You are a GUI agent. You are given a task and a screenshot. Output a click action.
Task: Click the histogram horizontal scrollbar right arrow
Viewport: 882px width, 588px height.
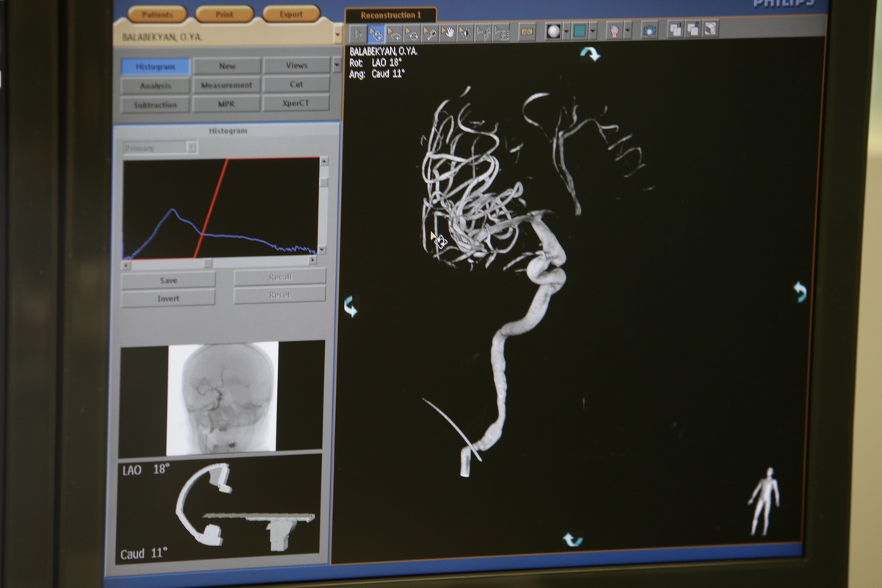[x=313, y=260]
